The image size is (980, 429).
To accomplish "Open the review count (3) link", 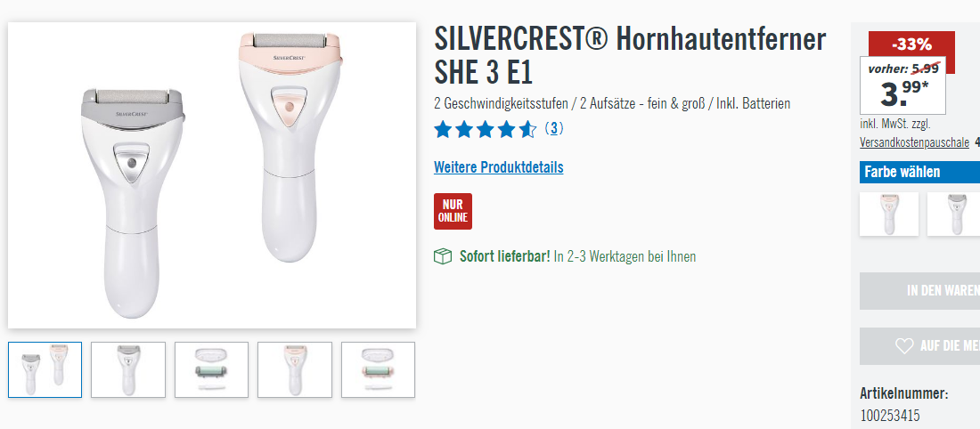I will pos(554,129).
